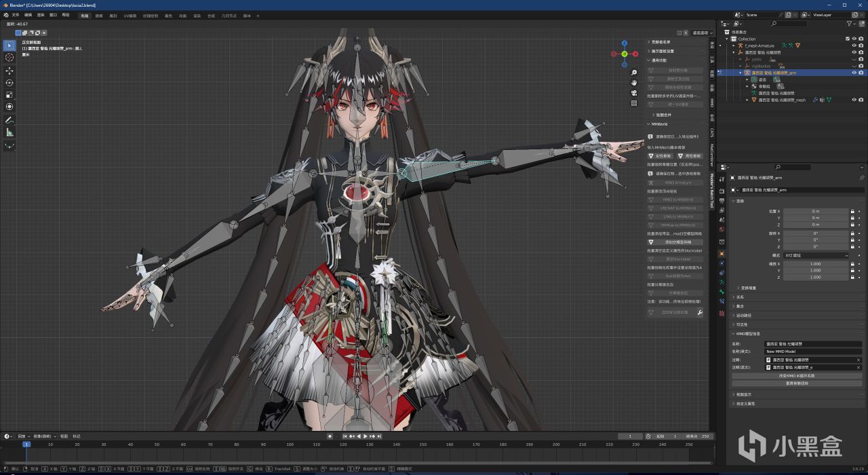Image resolution: width=868 pixels, height=475 pixels.
Task: Toggle the orthographic grid view icon
Action: coord(634,103)
